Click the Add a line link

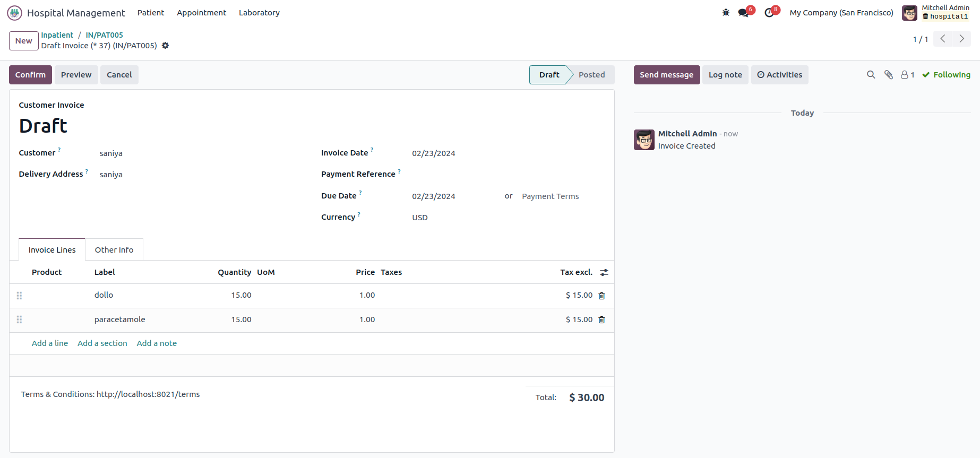click(50, 343)
